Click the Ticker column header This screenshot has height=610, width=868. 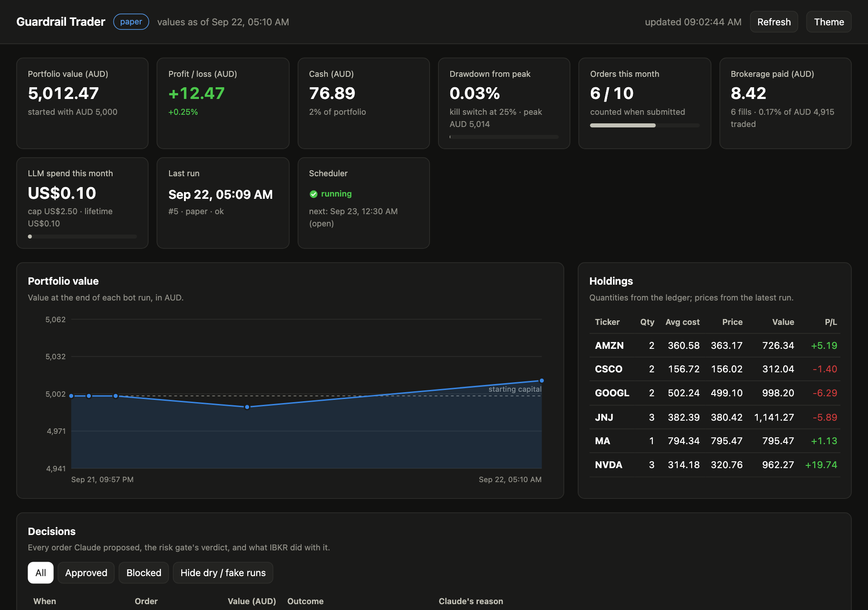(x=607, y=322)
